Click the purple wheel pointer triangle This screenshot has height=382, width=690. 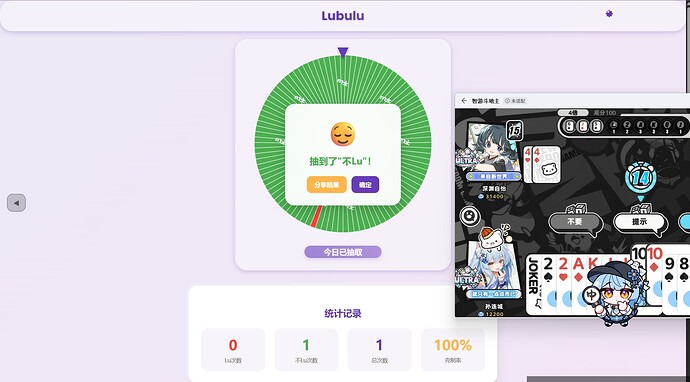pos(343,52)
